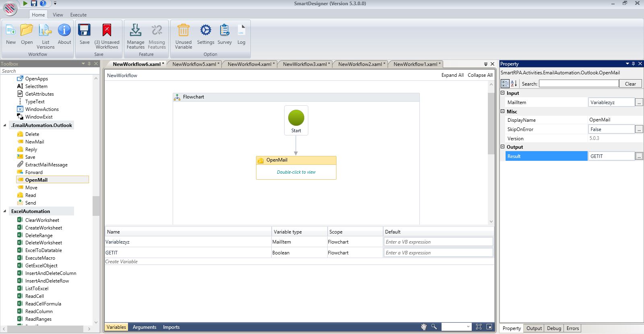The width and height of the screenshot is (644, 334).
Task: Open Property panel options dropdown arrow
Action: pos(627,64)
